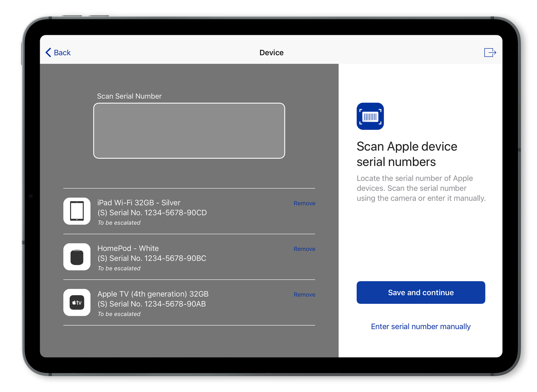The image size is (537, 392).
Task: Click the iPad device icon
Action: [x=77, y=211]
